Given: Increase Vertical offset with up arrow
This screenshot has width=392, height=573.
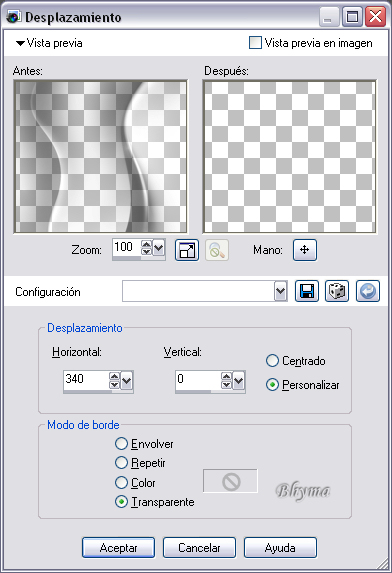Looking at the screenshot, I should coord(227,376).
